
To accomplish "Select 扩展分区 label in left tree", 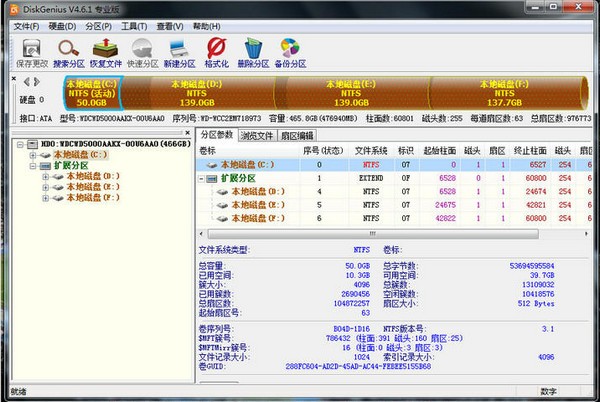I will (x=71, y=166).
